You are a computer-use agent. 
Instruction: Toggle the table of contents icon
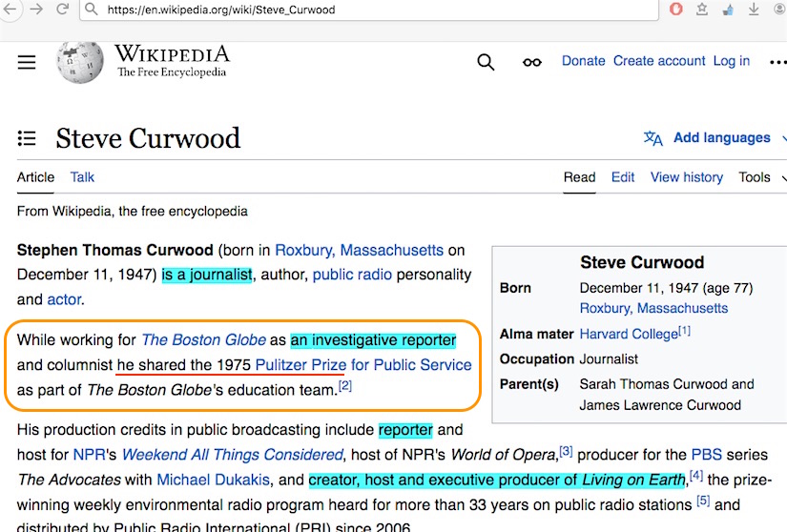pyautogui.click(x=27, y=138)
